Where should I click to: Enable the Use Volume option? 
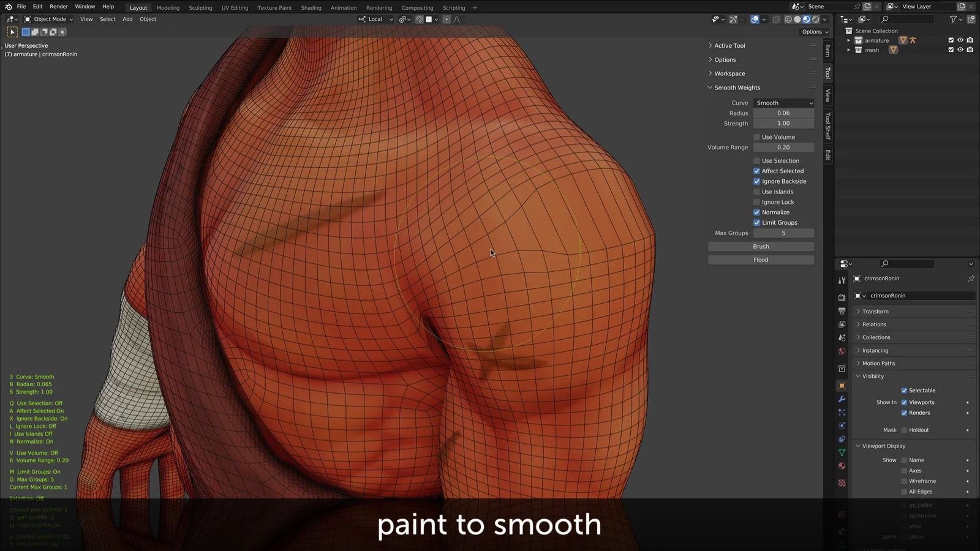758,137
